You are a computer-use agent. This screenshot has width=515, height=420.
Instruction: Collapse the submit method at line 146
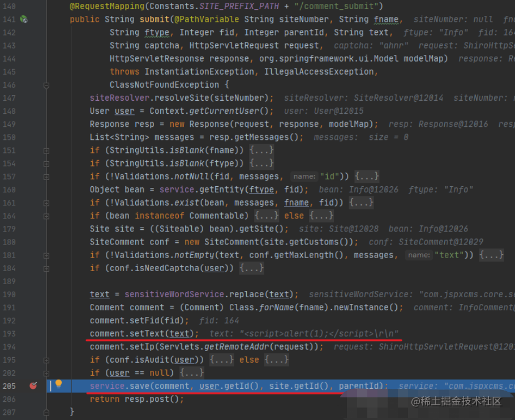coord(46,85)
